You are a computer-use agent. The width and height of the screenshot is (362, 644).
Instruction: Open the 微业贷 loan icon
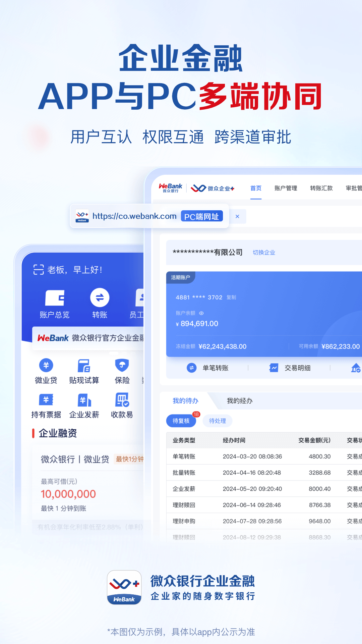tap(46, 366)
